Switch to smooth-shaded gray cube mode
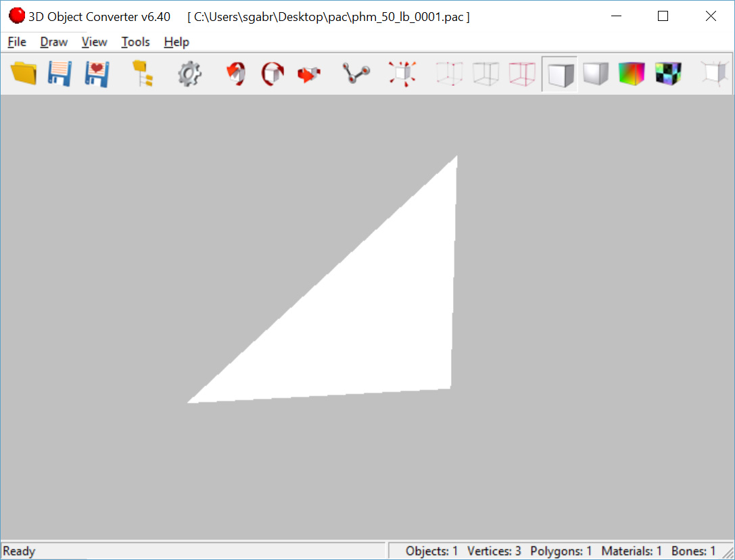Viewport: 735px width, 560px height. pyautogui.click(x=596, y=73)
